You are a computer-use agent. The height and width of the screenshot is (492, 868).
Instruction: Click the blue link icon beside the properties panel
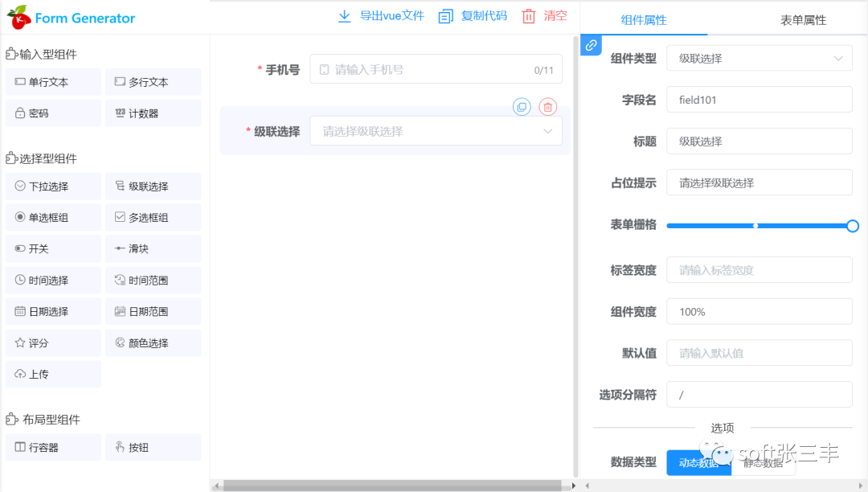click(x=591, y=46)
